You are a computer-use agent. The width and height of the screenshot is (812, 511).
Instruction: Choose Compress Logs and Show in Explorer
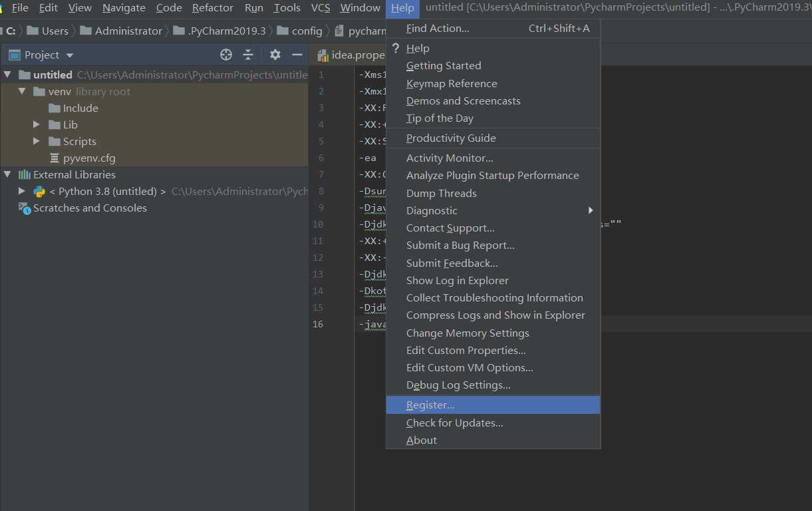tap(493, 315)
